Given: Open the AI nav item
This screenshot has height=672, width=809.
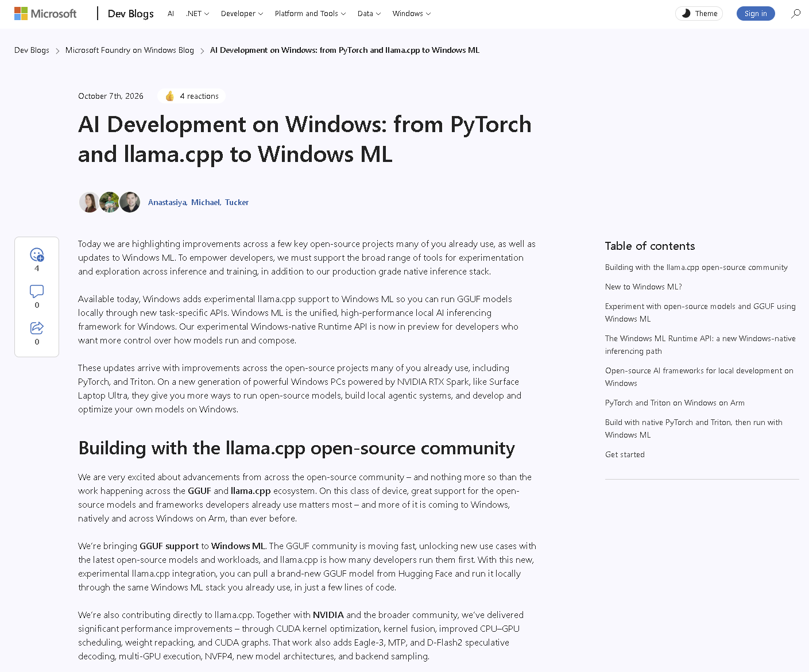Looking at the screenshot, I should 171,14.
